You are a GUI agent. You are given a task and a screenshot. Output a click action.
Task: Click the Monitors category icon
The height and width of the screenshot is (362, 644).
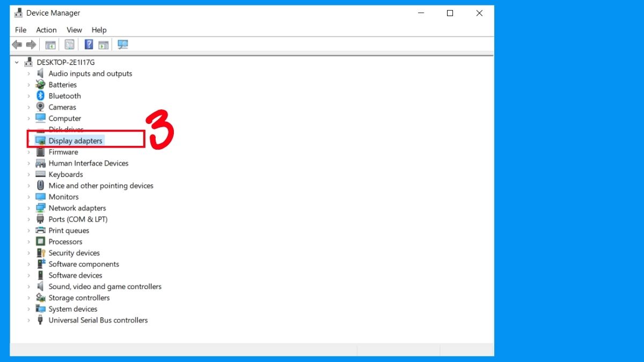pos(40,197)
